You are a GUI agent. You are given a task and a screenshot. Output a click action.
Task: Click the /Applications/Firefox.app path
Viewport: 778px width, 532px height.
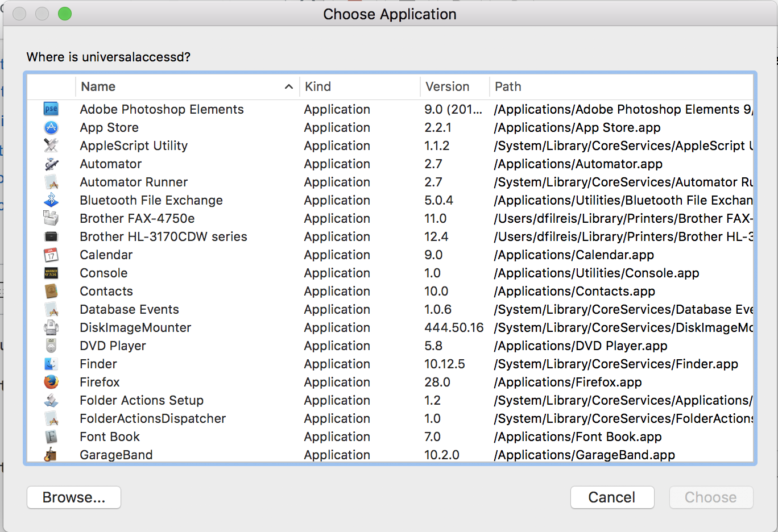click(568, 382)
